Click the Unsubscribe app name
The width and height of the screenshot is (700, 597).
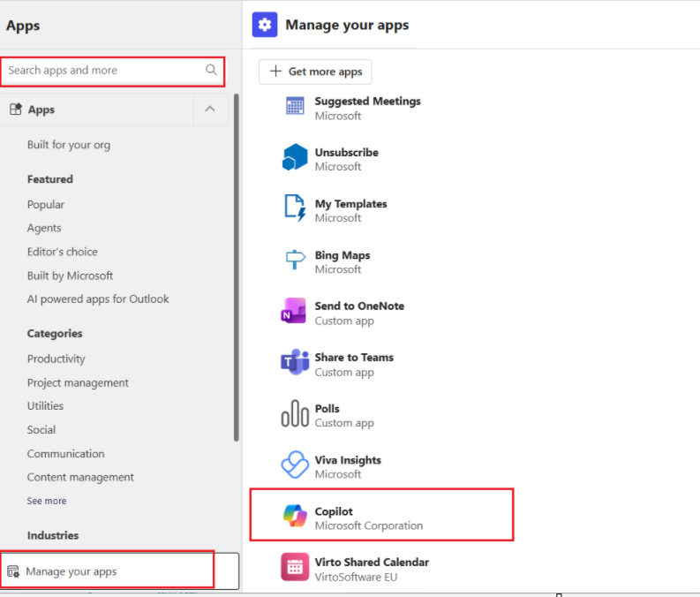346,152
